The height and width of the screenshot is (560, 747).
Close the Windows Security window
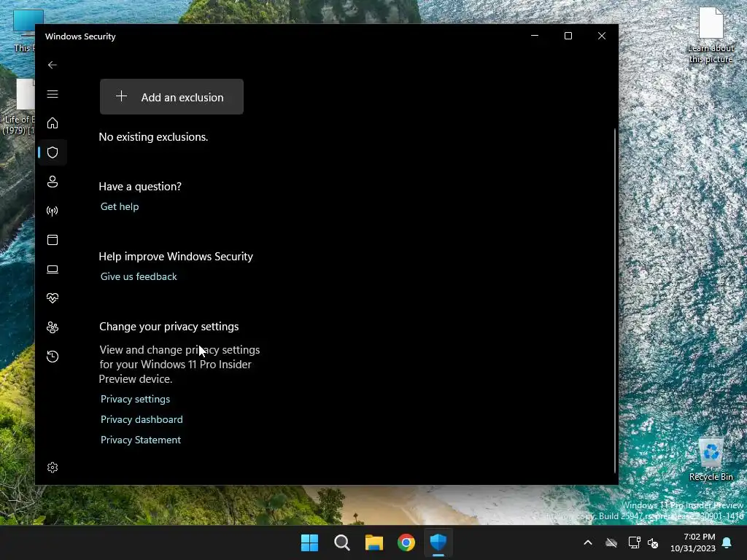(602, 36)
